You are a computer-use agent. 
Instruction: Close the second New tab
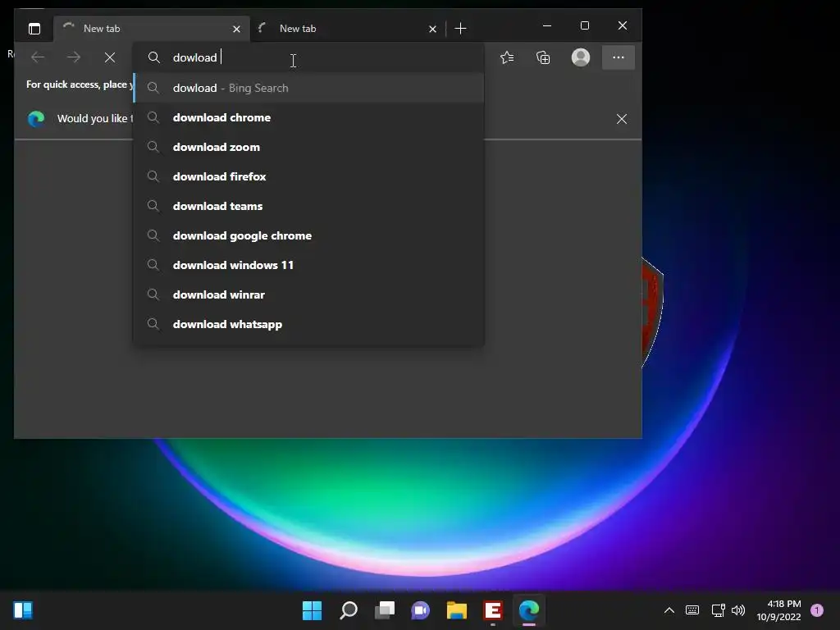pyautogui.click(x=432, y=29)
